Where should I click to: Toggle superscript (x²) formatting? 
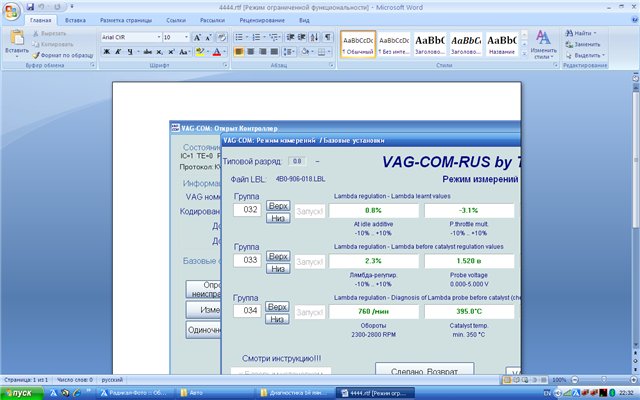tap(171, 52)
